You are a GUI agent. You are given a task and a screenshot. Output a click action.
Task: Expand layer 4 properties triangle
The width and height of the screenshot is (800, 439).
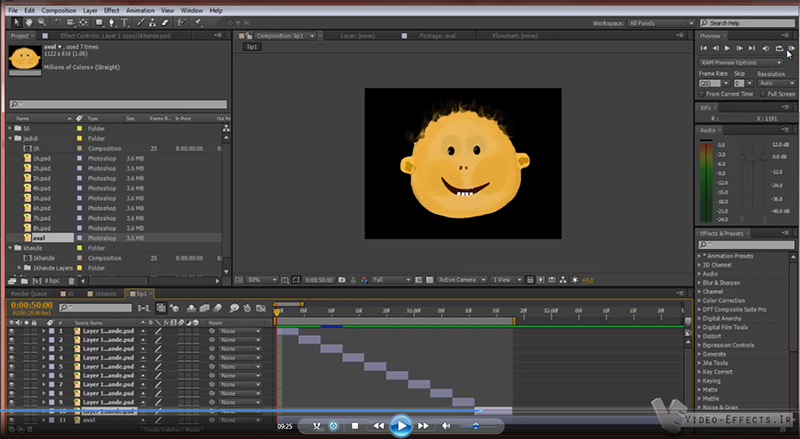coord(43,358)
